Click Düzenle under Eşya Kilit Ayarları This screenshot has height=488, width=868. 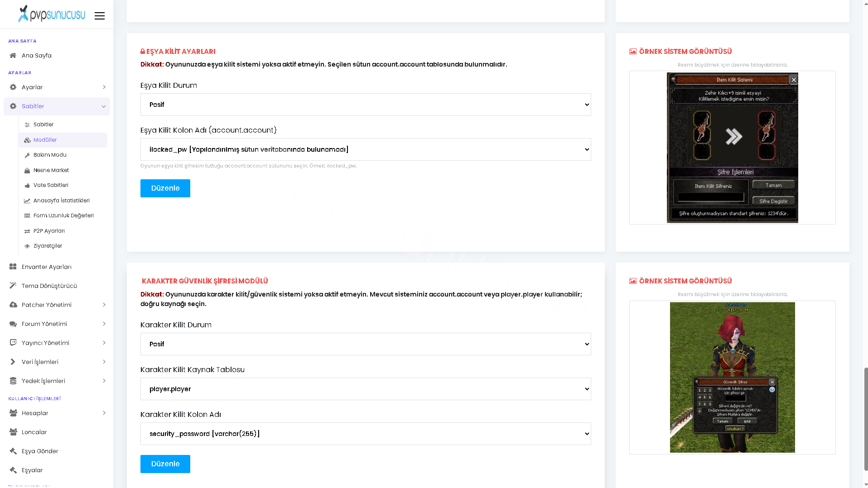click(x=165, y=188)
